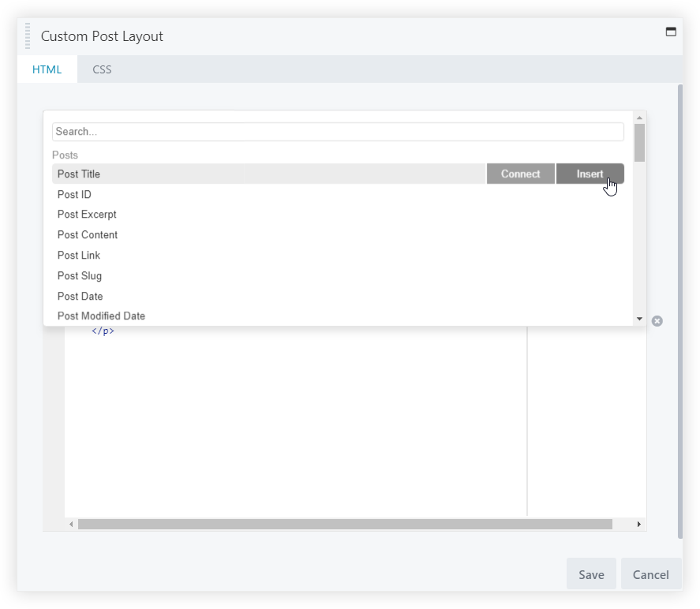
Task: Pick the Post Link field
Action: click(x=79, y=256)
